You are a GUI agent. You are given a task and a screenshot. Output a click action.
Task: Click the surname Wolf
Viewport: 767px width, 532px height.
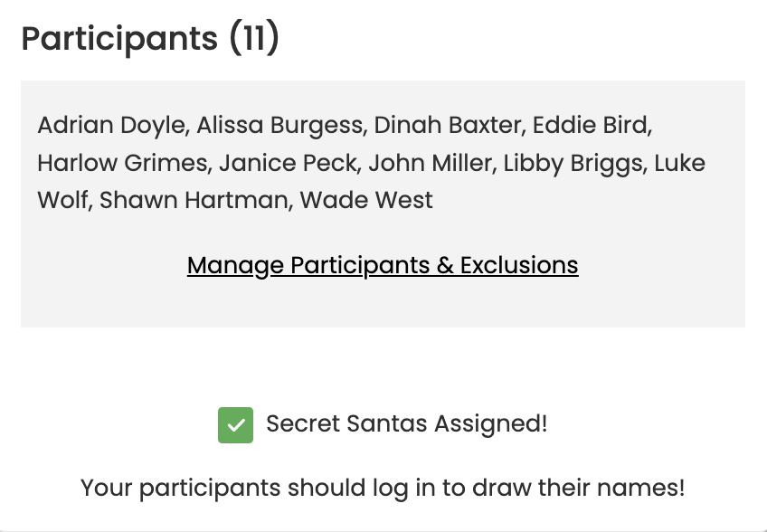pos(62,200)
